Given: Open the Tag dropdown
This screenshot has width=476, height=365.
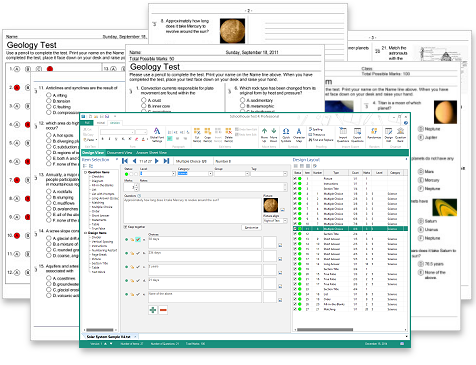Looking at the screenshot, I should coord(285,174).
